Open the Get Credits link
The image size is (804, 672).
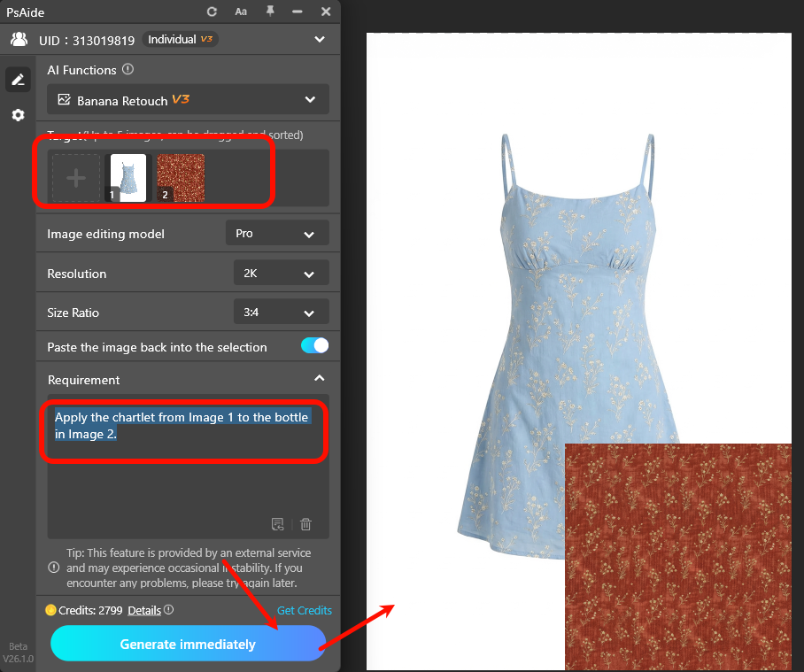[x=304, y=610]
